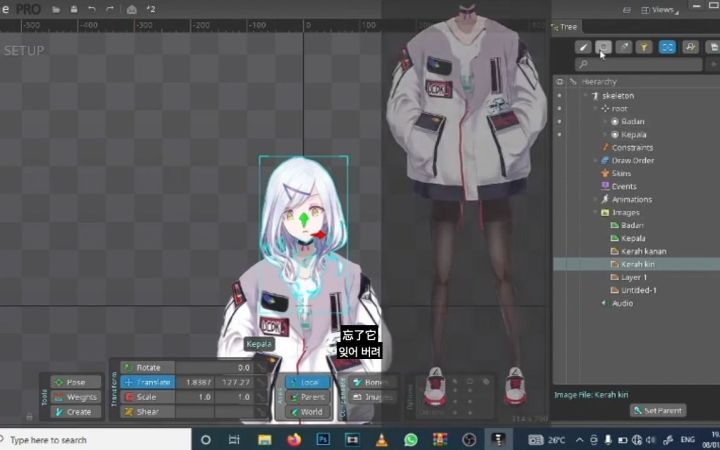This screenshot has width=720, height=450.
Task: Click the Rotate value field
Action: coord(214,367)
